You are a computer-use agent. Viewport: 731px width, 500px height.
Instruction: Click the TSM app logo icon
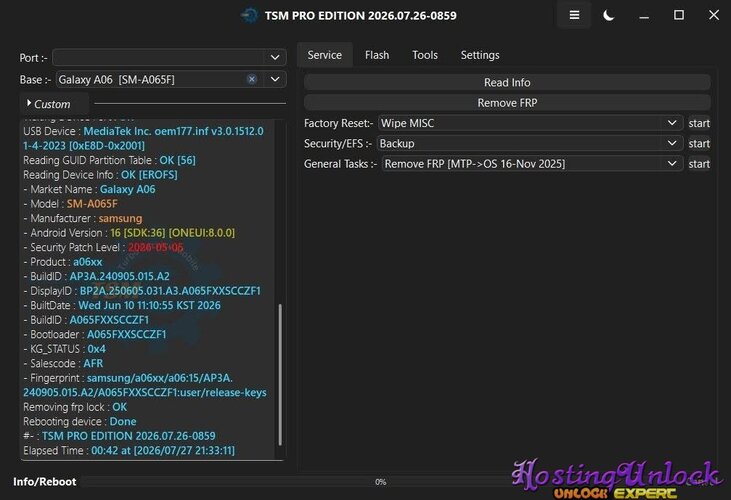tap(250, 15)
